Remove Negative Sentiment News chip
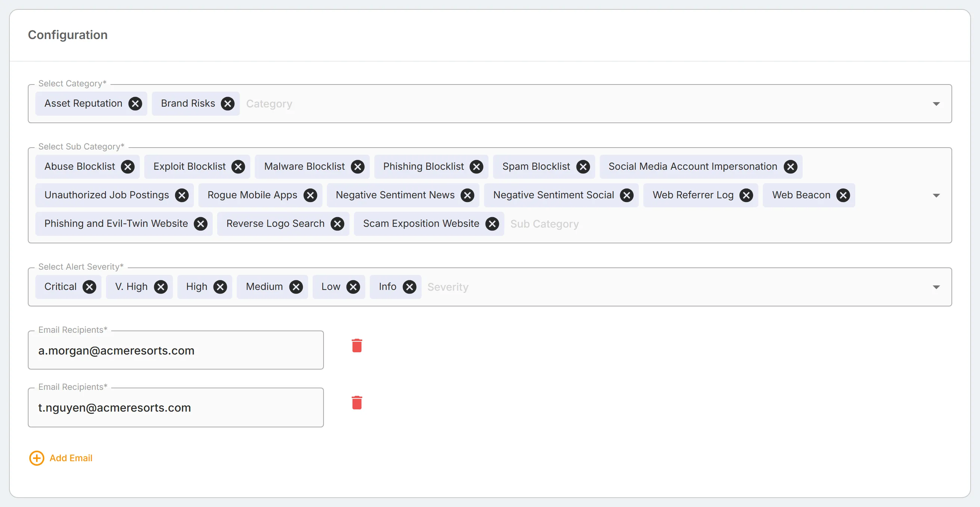The width and height of the screenshot is (980, 507). (467, 195)
